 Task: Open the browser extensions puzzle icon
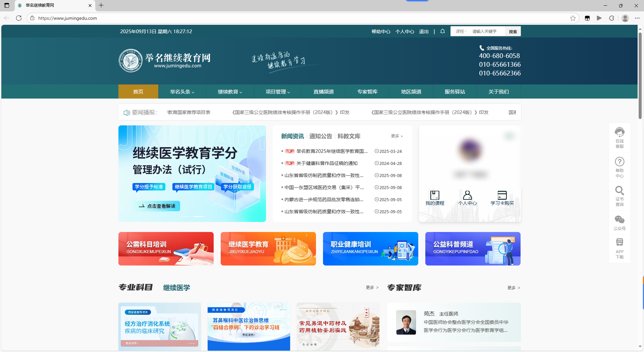pyautogui.click(x=611, y=18)
